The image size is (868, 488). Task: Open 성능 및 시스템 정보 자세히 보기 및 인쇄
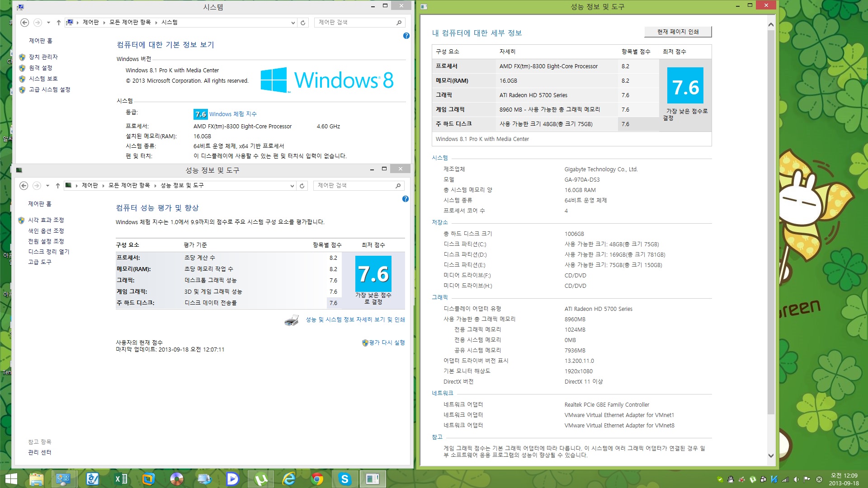tap(355, 319)
